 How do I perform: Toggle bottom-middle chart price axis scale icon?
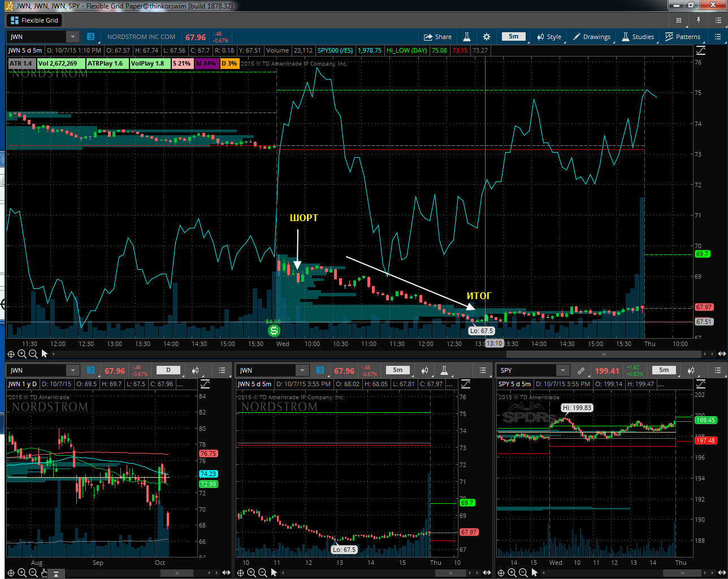point(466,384)
